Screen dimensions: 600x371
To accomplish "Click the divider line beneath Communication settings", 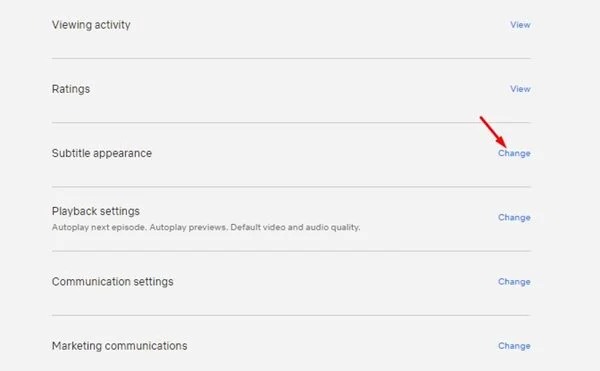I will tap(291, 316).
